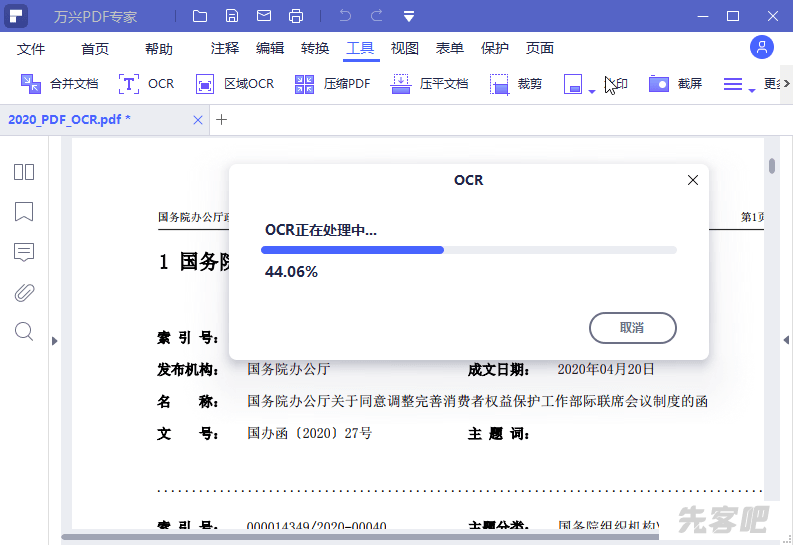793x545 pixels.
Task: Click the 截屏 screenshot icon
Action: tap(658, 84)
